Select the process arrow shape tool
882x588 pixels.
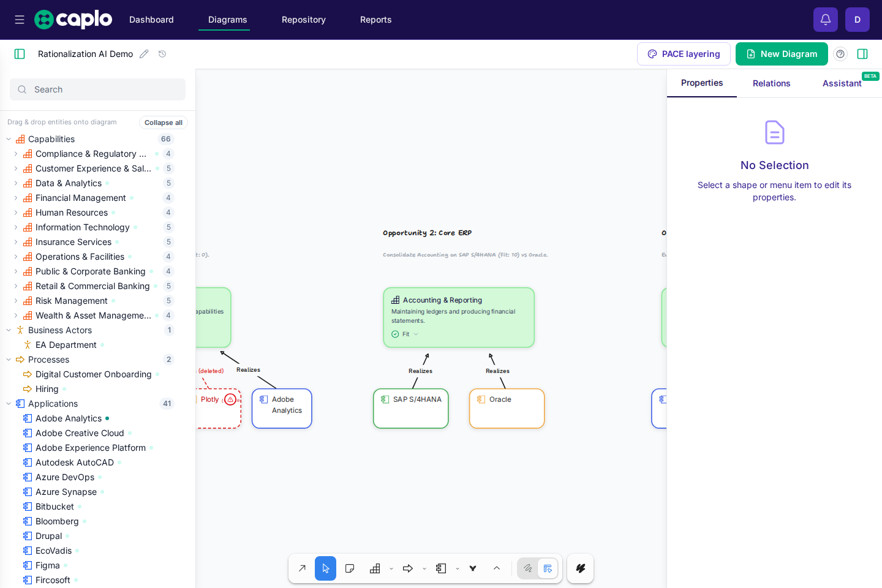[x=408, y=568]
